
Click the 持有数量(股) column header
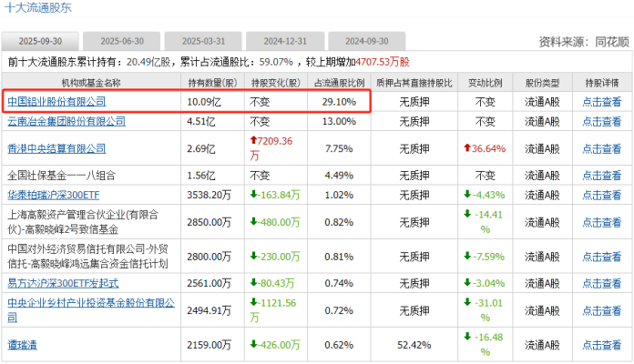click(212, 83)
